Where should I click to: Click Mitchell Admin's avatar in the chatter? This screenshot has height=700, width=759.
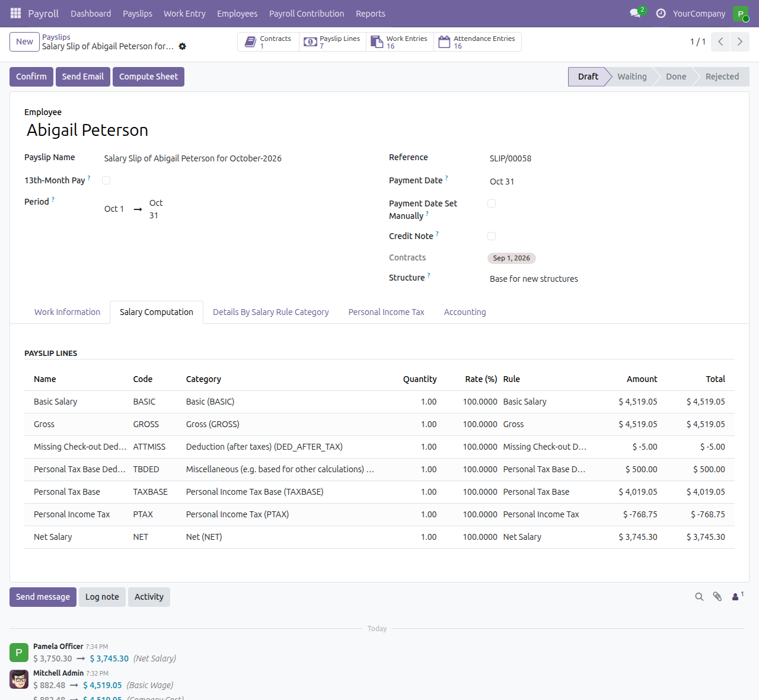pyautogui.click(x=19, y=679)
